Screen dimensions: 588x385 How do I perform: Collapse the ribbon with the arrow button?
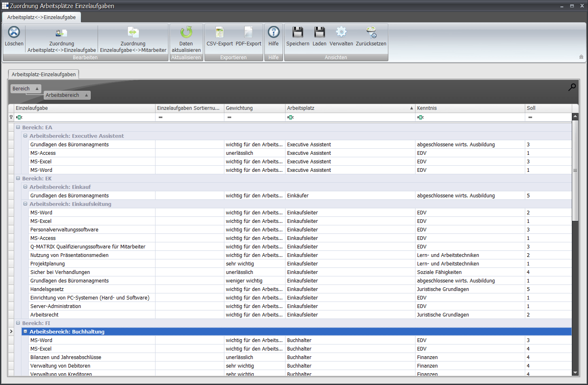(581, 57)
